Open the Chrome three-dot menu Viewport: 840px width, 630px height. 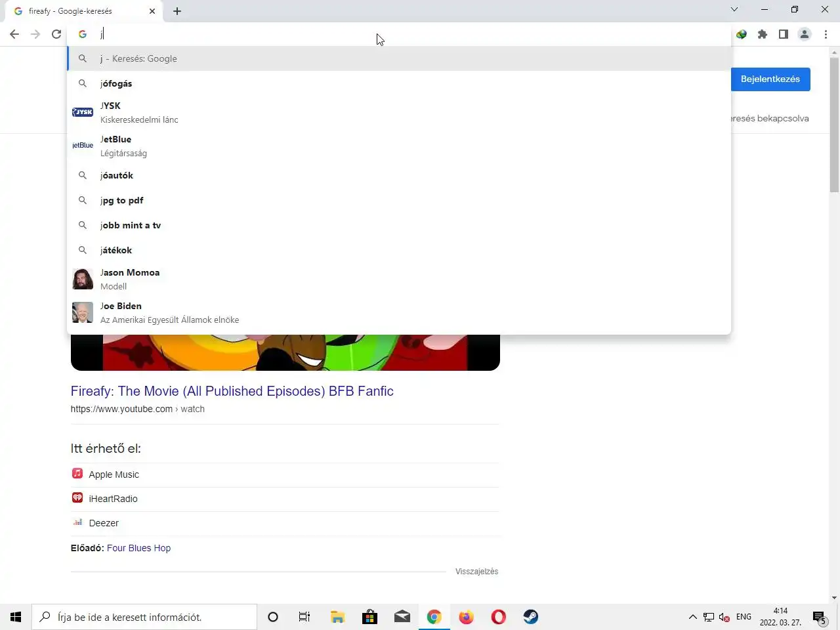tap(826, 34)
